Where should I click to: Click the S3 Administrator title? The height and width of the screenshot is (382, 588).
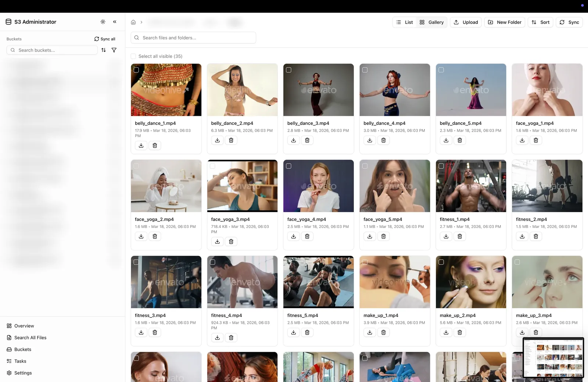[x=35, y=22]
